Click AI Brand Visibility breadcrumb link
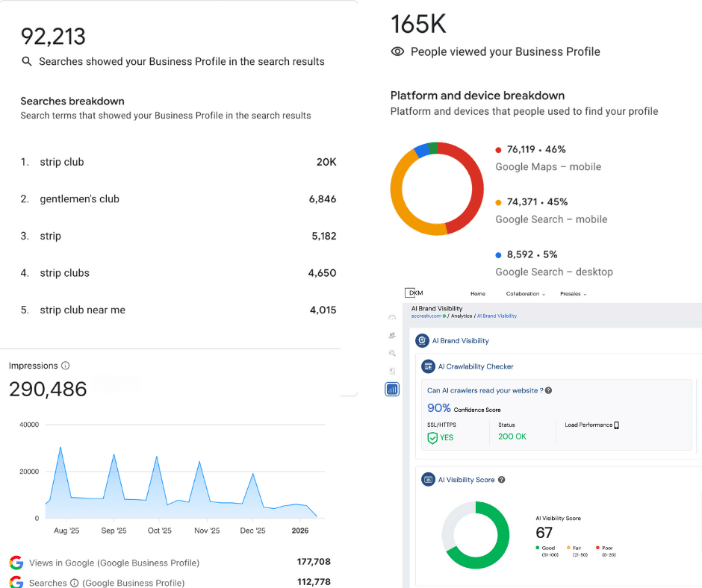702x588 pixels. pos(497,316)
